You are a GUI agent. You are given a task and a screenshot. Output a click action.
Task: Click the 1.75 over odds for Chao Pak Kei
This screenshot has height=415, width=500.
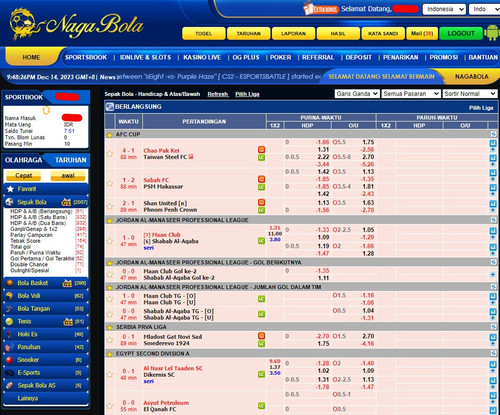coord(368,142)
